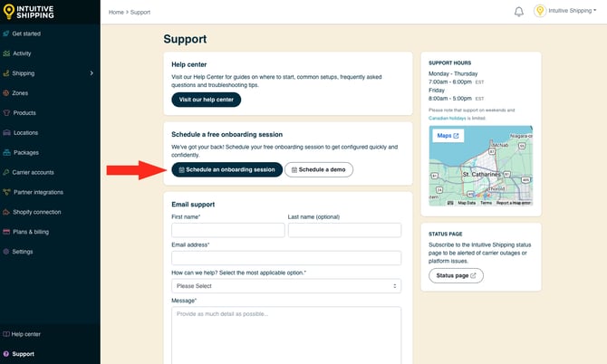Viewport: 607px width, 364px height.
Task: Click the St. Catharines map thumbnail
Action: pos(480,166)
